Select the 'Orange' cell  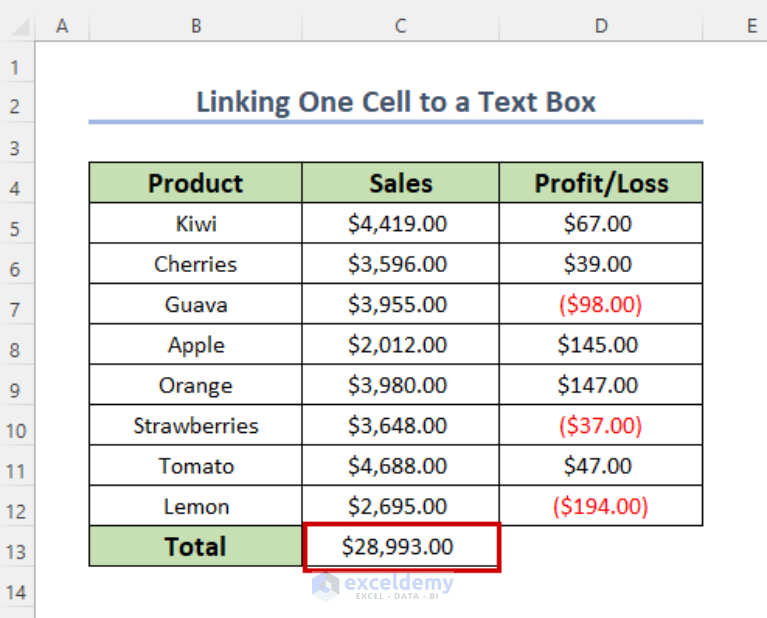pos(196,385)
